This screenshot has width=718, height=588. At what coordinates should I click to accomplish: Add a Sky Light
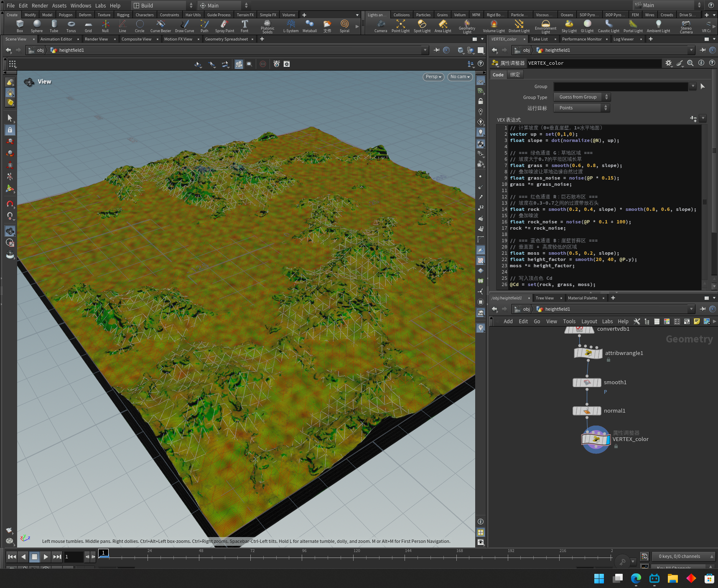point(569,26)
